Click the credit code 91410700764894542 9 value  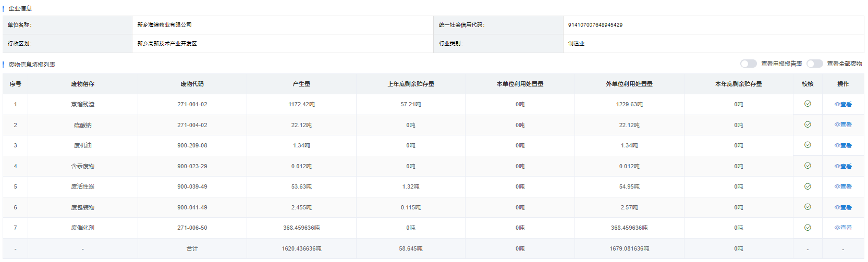[595, 25]
